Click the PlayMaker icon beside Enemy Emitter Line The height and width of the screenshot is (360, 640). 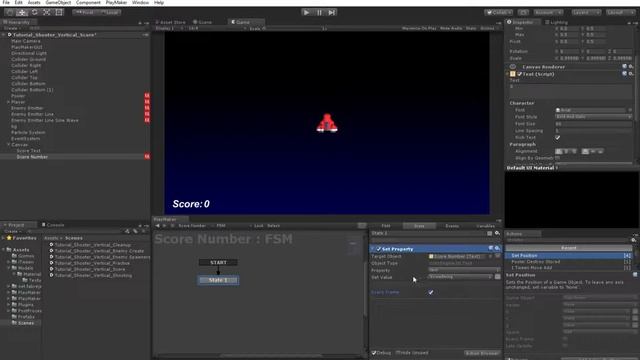click(147, 114)
